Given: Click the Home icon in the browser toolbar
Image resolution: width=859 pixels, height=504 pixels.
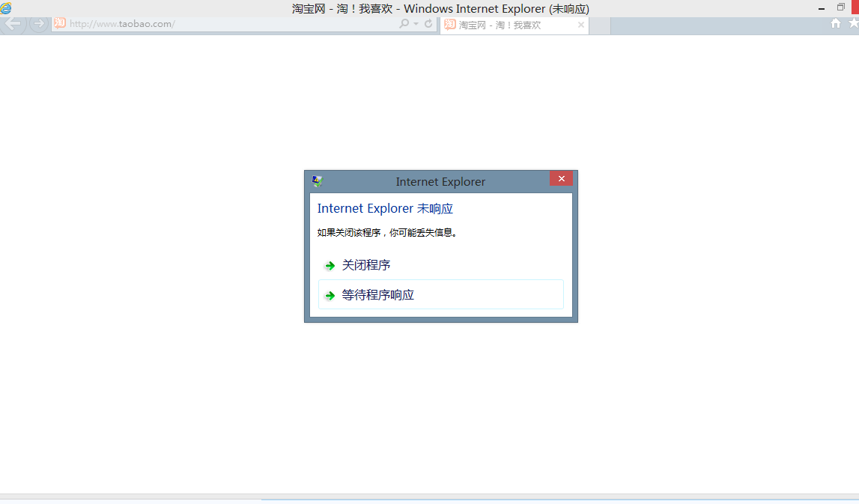Looking at the screenshot, I should [x=836, y=23].
